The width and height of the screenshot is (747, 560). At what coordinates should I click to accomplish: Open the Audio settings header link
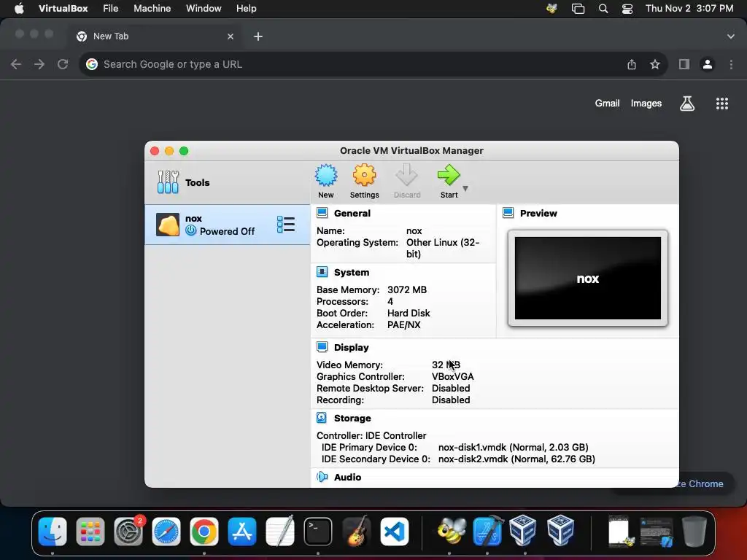[348, 477]
